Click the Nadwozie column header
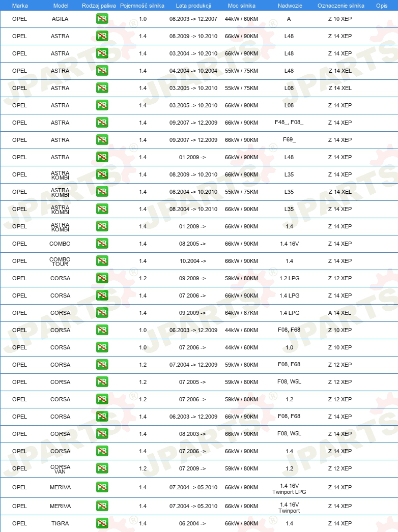398x532 pixels. [x=290, y=6]
